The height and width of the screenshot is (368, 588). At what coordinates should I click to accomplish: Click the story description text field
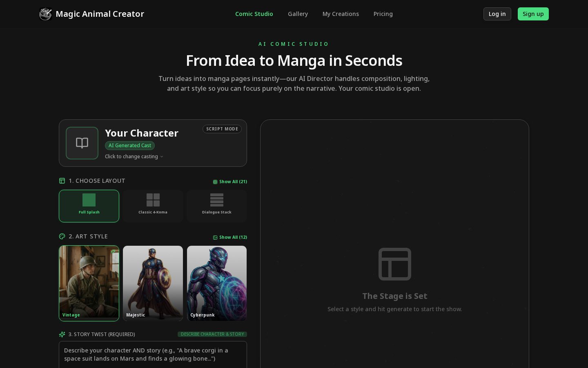[x=153, y=355]
